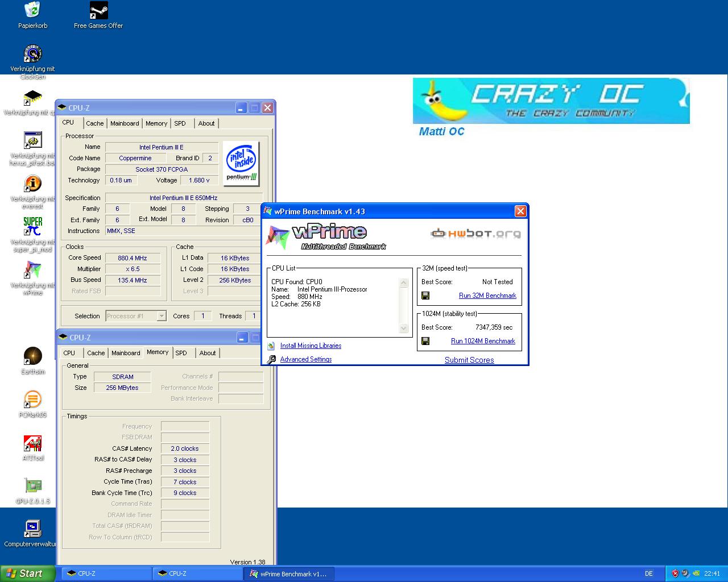Click the Specification Intel Pentium III E 650MHz field

(x=183, y=198)
